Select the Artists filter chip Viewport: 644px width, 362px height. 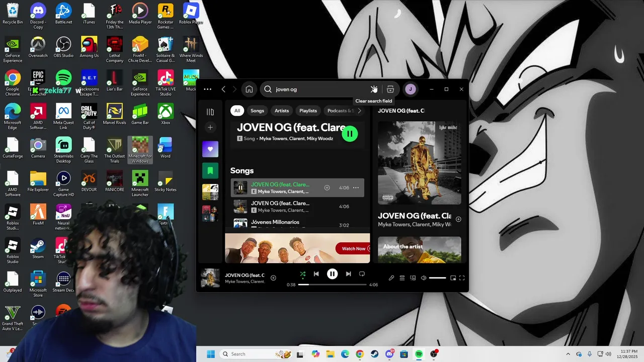click(282, 111)
